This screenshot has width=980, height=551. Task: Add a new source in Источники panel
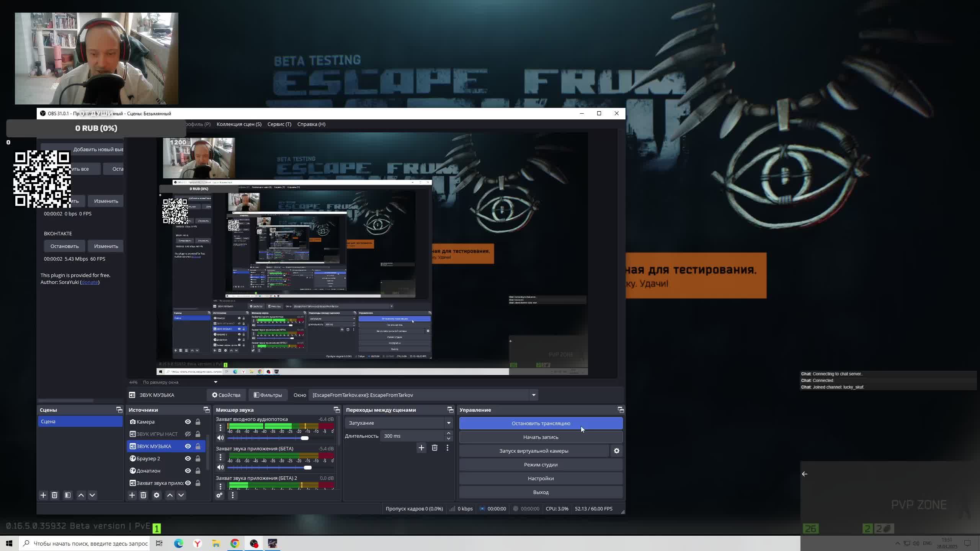132,495
